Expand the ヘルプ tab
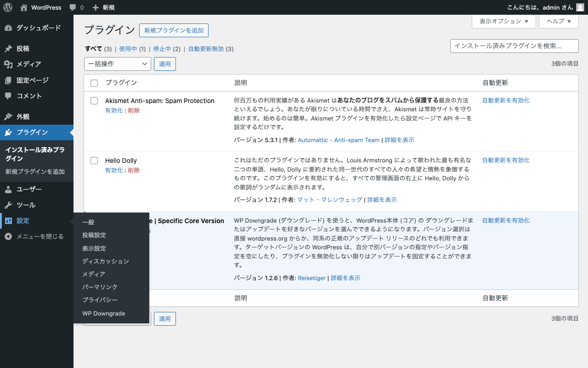The height and width of the screenshot is (368, 588). click(559, 21)
